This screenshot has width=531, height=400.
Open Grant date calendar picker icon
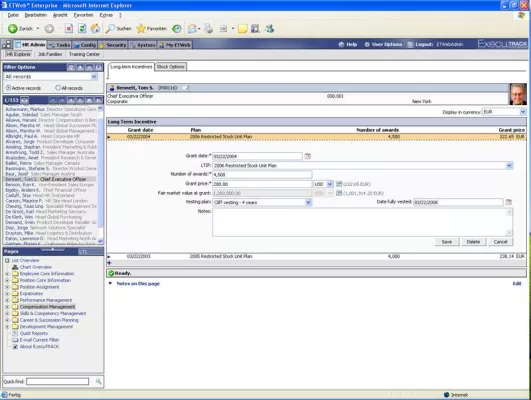307,156
